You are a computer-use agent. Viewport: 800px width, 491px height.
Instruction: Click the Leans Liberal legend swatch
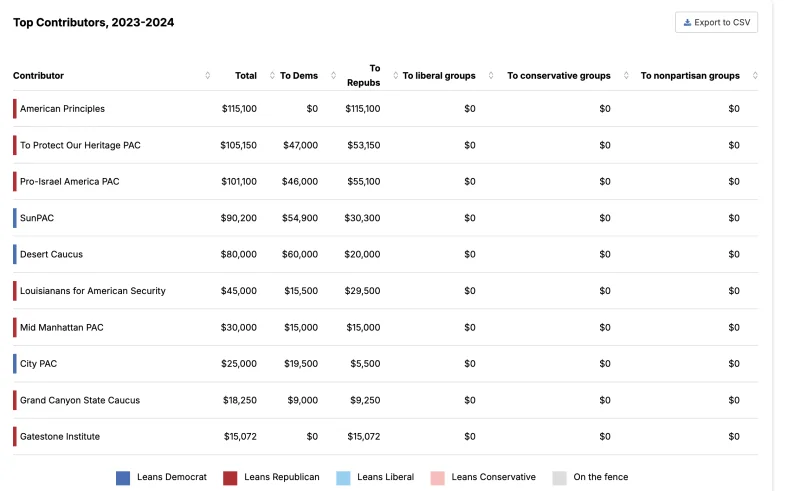(x=343, y=478)
